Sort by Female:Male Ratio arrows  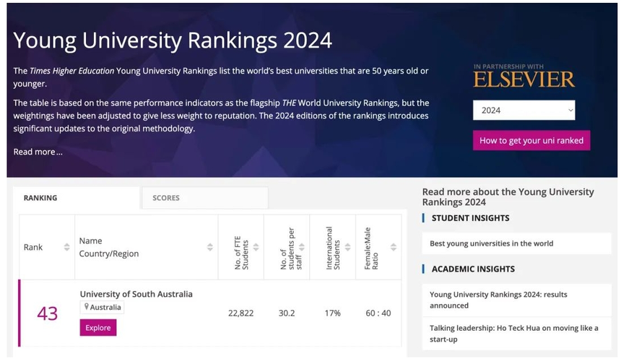point(394,247)
